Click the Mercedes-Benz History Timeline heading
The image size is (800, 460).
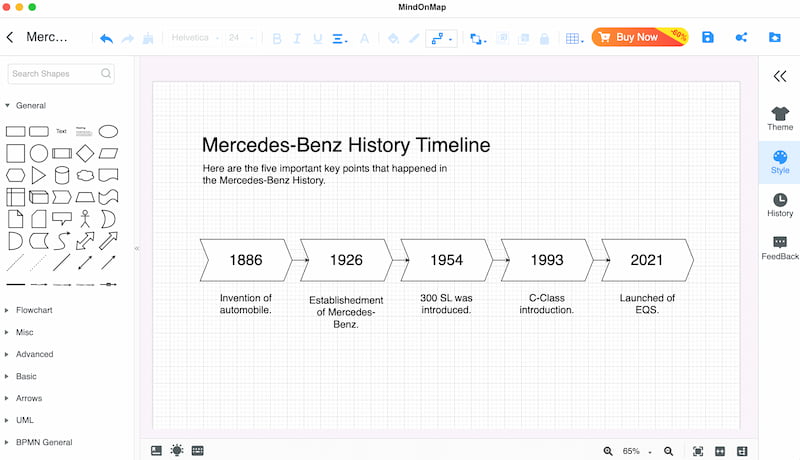click(346, 145)
